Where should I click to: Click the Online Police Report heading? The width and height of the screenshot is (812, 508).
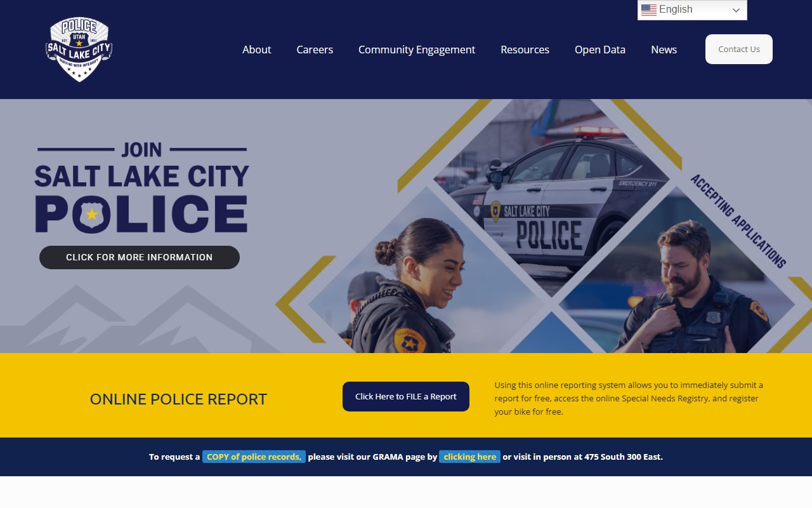(178, 399)
